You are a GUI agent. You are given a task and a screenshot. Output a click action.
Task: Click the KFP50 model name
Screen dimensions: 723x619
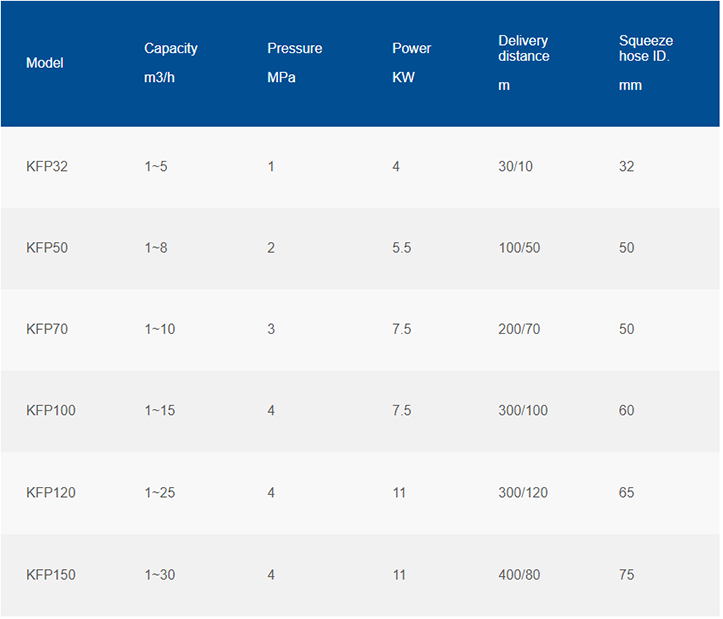point(47,248)
